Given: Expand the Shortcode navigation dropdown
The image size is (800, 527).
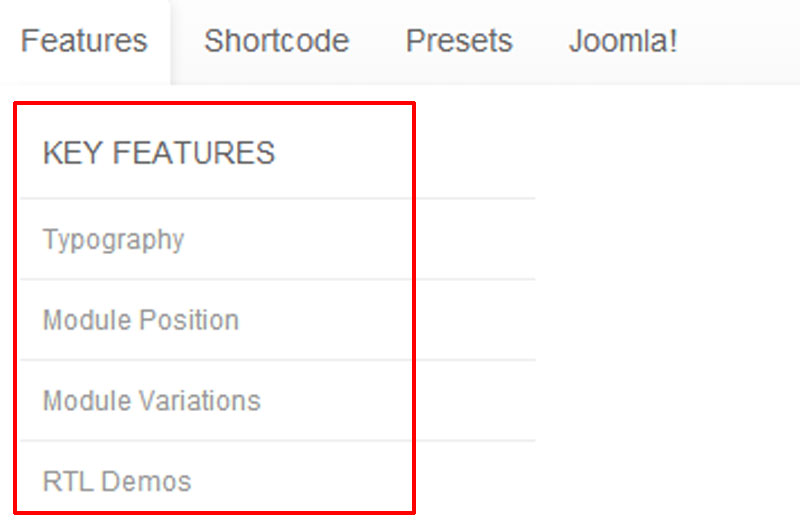Looking at the screenshot, I should [x=276, y=41].
